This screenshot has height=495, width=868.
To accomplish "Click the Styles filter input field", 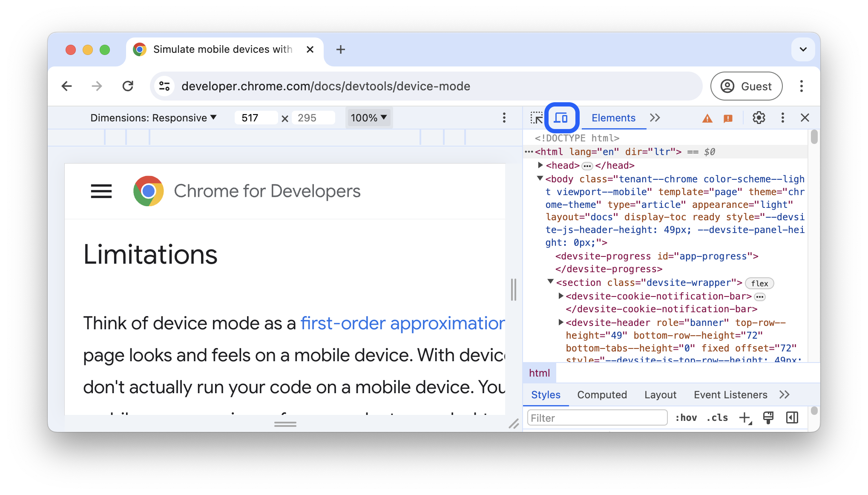I will [x=596, y=417].
